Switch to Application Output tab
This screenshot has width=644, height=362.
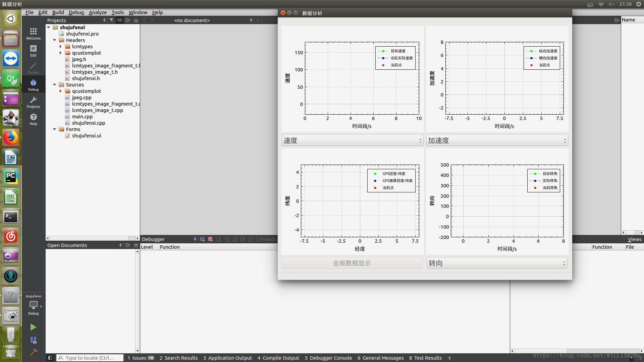(x=227, y=358)
